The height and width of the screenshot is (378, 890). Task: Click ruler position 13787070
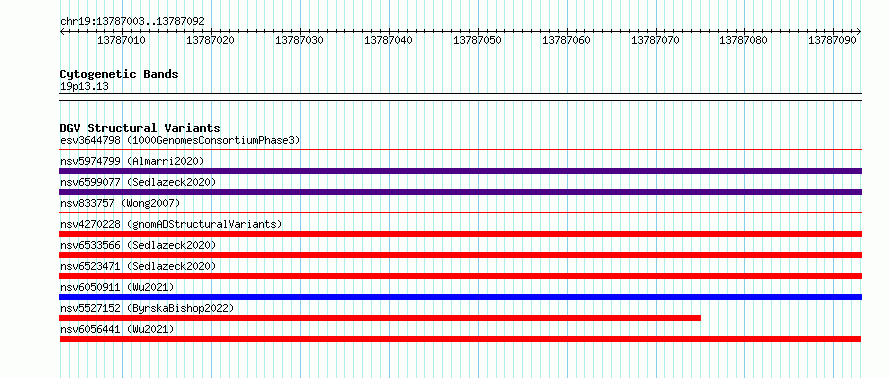pyautogui.click(x=655, y=40)
